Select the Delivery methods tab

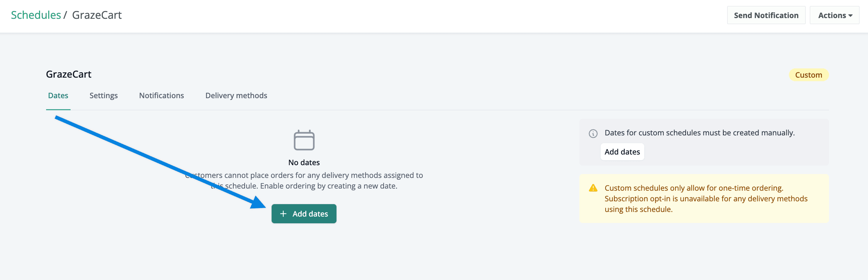pyautogui.click(x=236, y=96)
